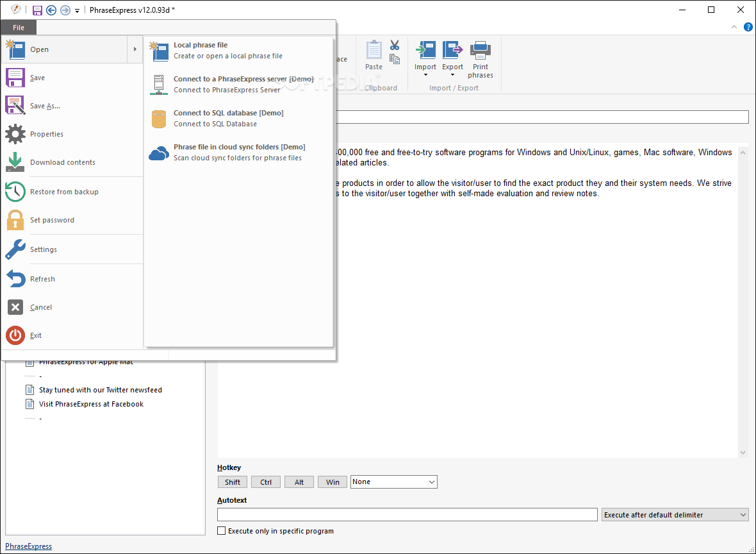The image size is (756, 554).
Task: Click the phrase content scrollbar up arrow
Action: [743, 153]
